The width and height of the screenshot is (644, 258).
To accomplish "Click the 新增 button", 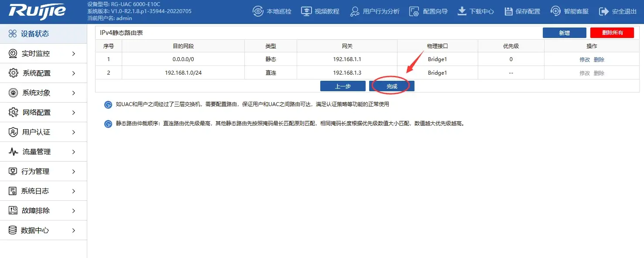I will (x=564, y=33).
